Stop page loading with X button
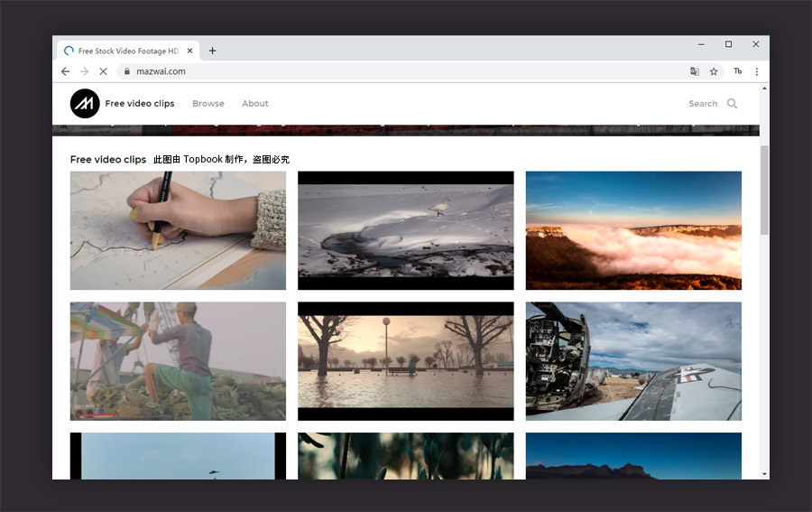 103,71
